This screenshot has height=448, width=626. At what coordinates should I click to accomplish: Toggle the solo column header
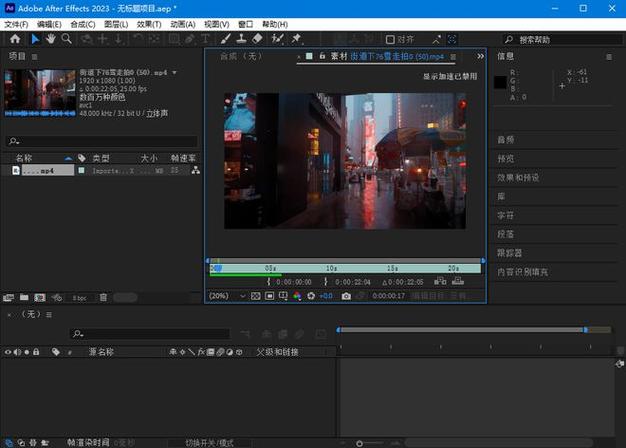[27, 352]
